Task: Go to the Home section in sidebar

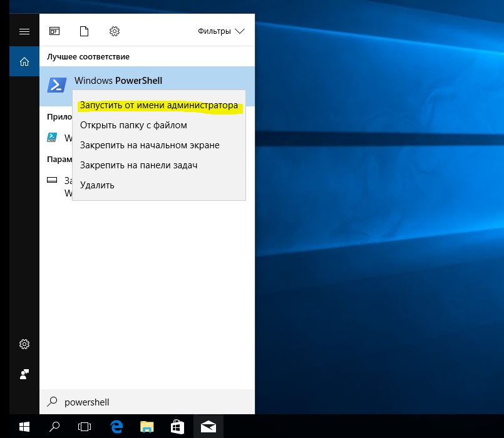Action: coord(24,61)
